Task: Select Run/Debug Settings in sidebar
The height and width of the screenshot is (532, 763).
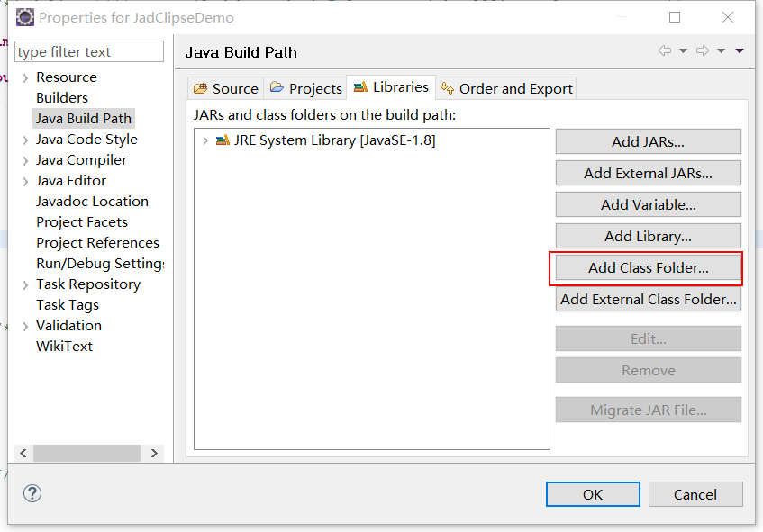Action: coord(100,264)
